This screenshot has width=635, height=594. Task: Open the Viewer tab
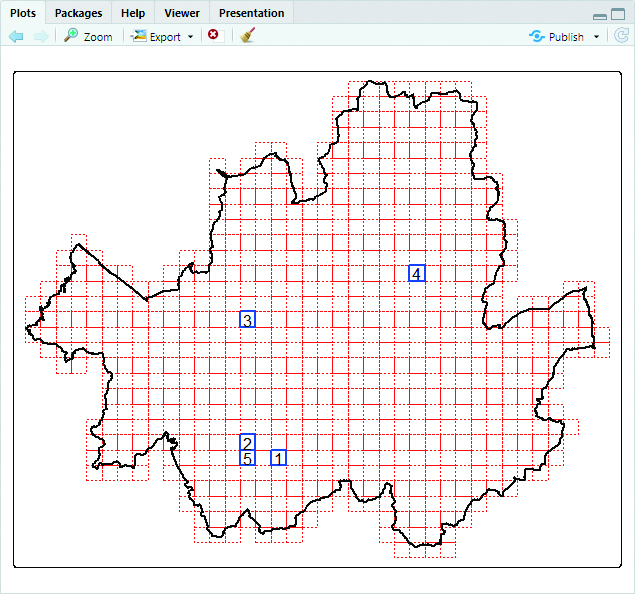point(181,13)
